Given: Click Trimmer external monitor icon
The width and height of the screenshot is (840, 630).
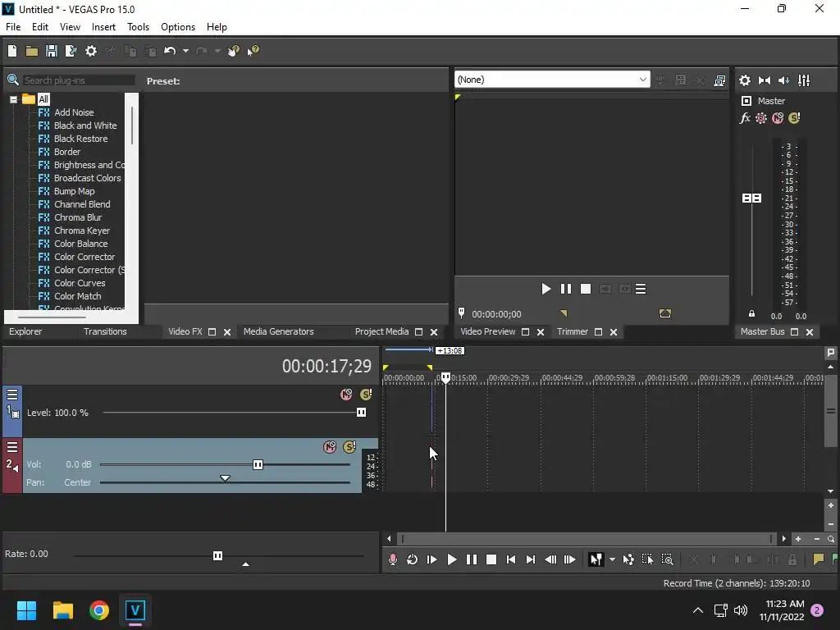Looking at the screenshot, I should click(x=719, y=80).
